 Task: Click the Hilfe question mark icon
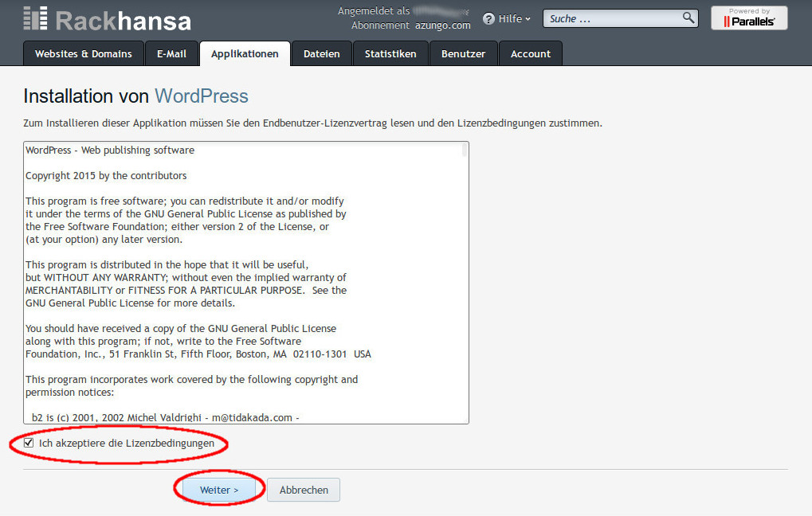(488, 19)
